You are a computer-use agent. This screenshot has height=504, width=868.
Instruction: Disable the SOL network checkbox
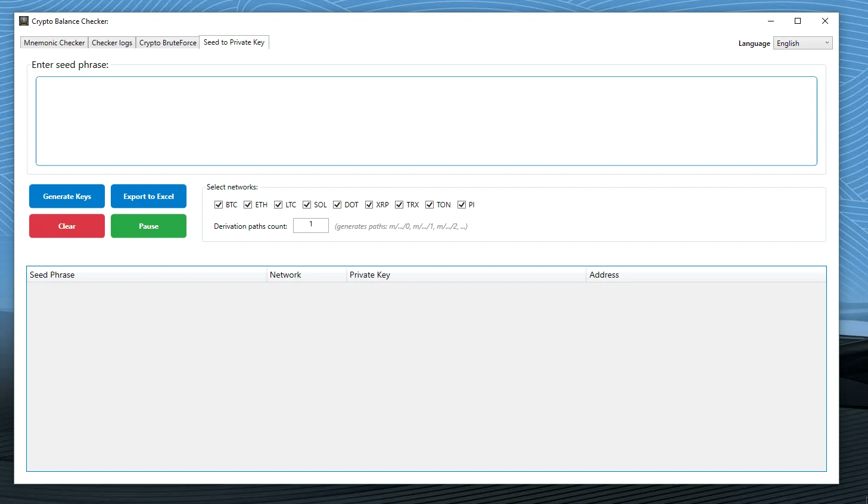[x=307, y=205]
